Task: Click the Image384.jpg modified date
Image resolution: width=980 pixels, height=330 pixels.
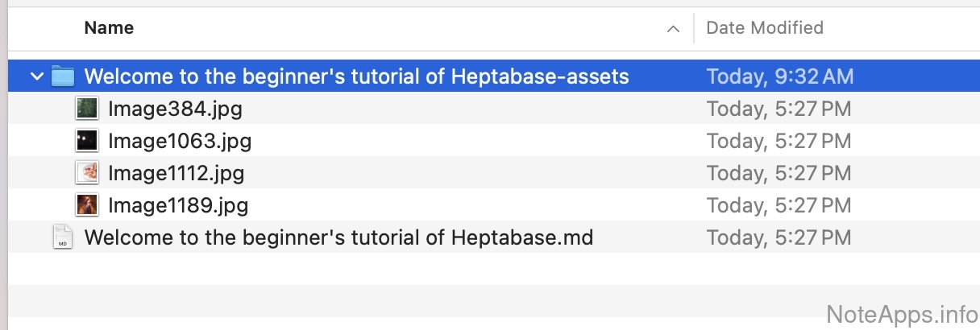Action: [x=779, y=109]
